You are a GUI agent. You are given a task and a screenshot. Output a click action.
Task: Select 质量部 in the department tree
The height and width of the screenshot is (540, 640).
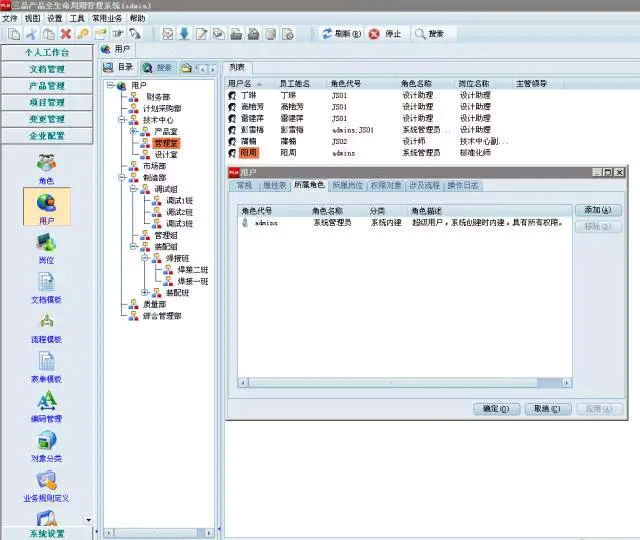pos(141,304)
